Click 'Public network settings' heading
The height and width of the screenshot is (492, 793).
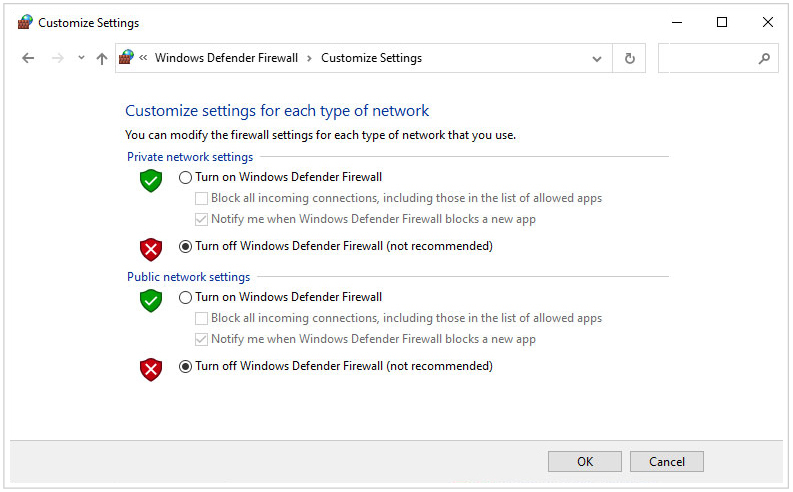coord(188,277)
